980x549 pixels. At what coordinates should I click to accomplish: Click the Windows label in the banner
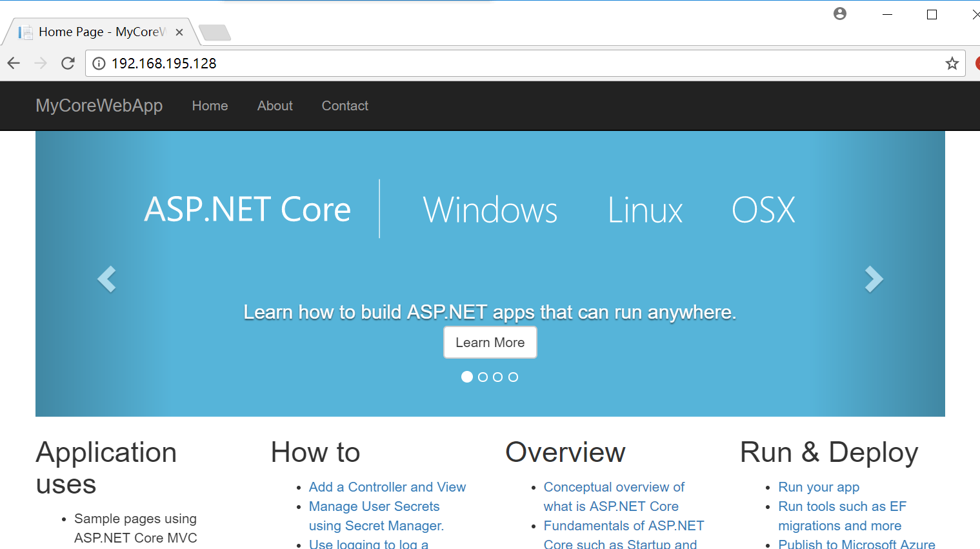490,210
